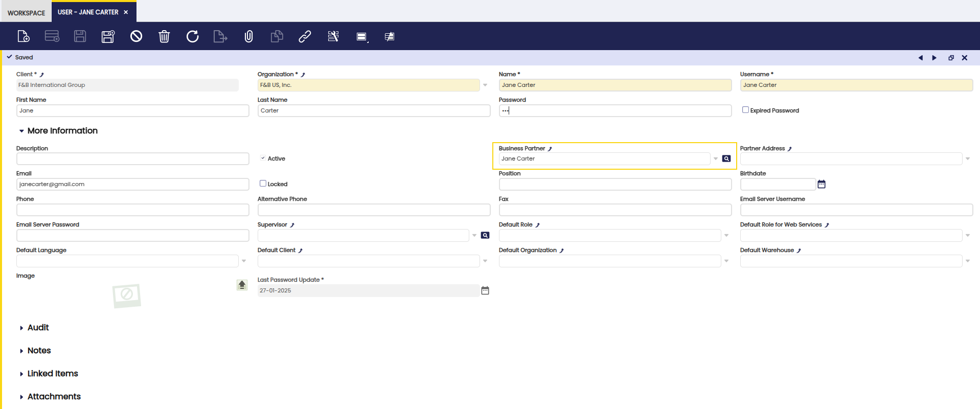
Task: Upload image with arrow icon
Action: point(242,285)
